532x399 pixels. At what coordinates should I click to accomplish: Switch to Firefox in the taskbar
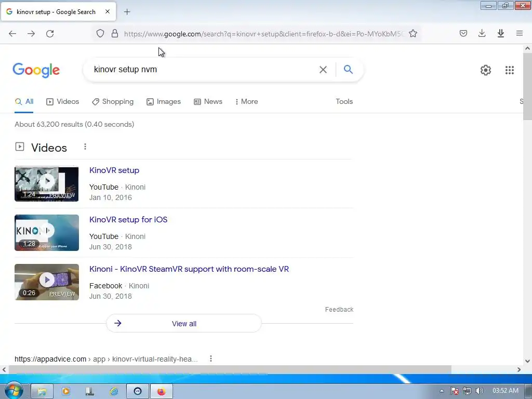pos(162,392)
